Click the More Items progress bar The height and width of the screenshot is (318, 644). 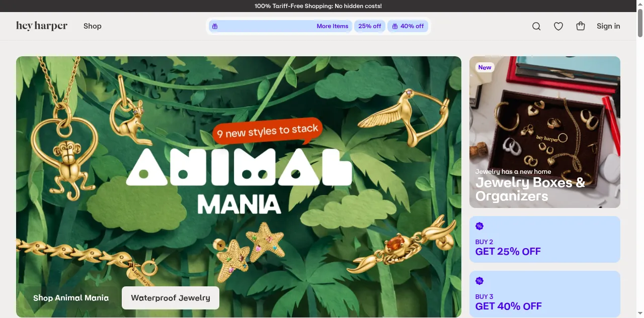[x=281, y=26]
